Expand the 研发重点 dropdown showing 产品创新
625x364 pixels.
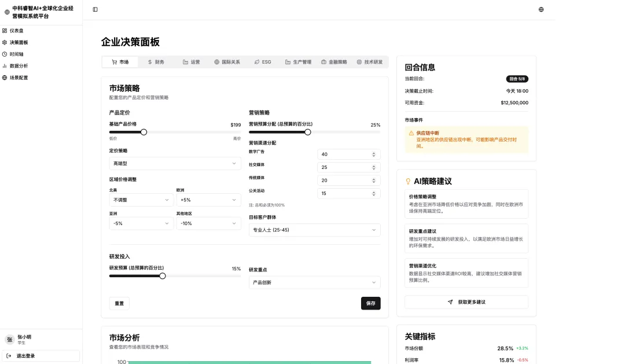tap(314, 282)
